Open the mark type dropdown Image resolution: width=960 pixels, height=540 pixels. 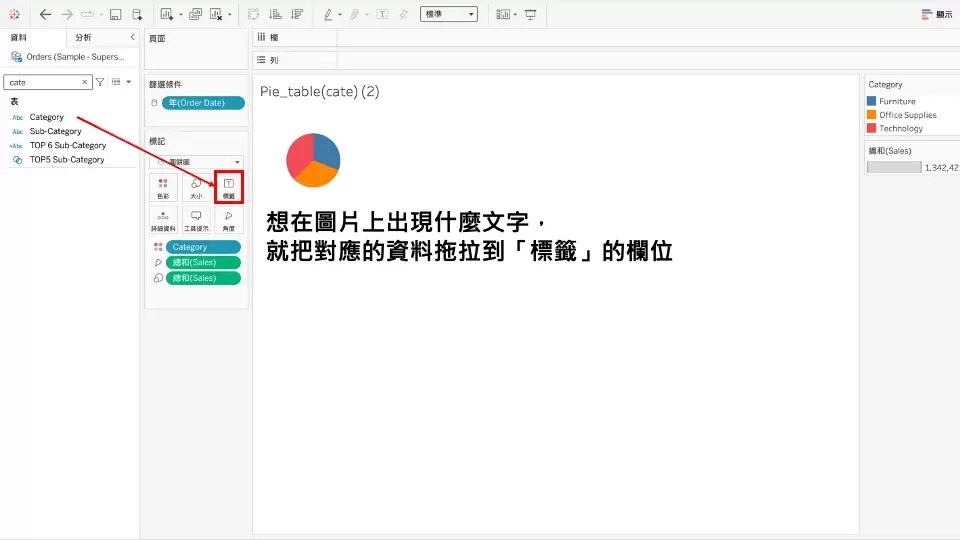click(x=197, y=162)
